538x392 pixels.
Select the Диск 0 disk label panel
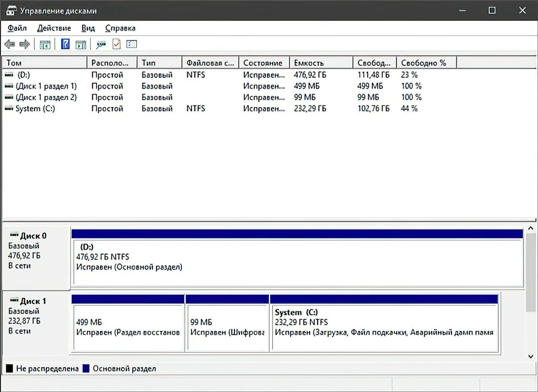pyautogui.click(x=36, y=258)
